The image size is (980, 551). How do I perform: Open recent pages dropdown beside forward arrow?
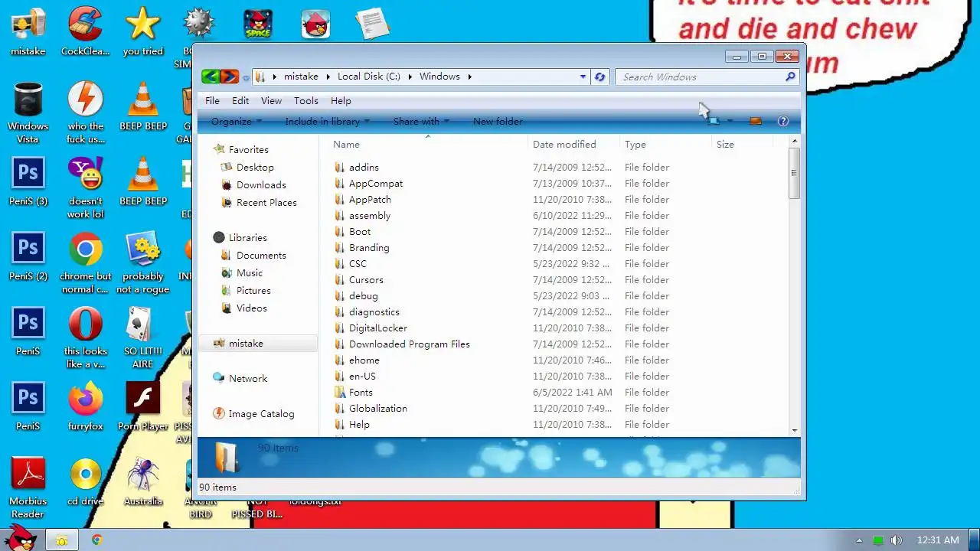point(246,77)
